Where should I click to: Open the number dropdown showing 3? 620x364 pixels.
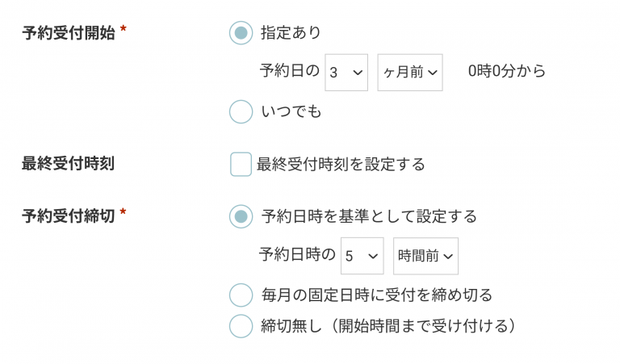tap(346, 73)
